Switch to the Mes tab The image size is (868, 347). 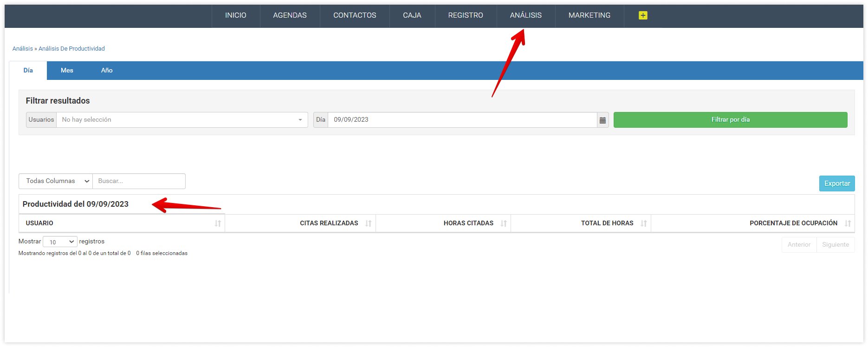pyautogui.click(x=67, y=71)
